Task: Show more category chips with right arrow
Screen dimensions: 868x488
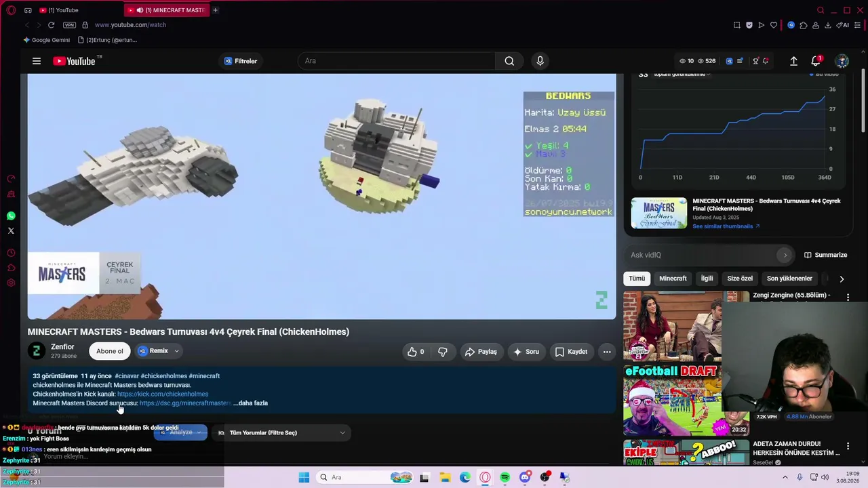Action: pos(842,279)
